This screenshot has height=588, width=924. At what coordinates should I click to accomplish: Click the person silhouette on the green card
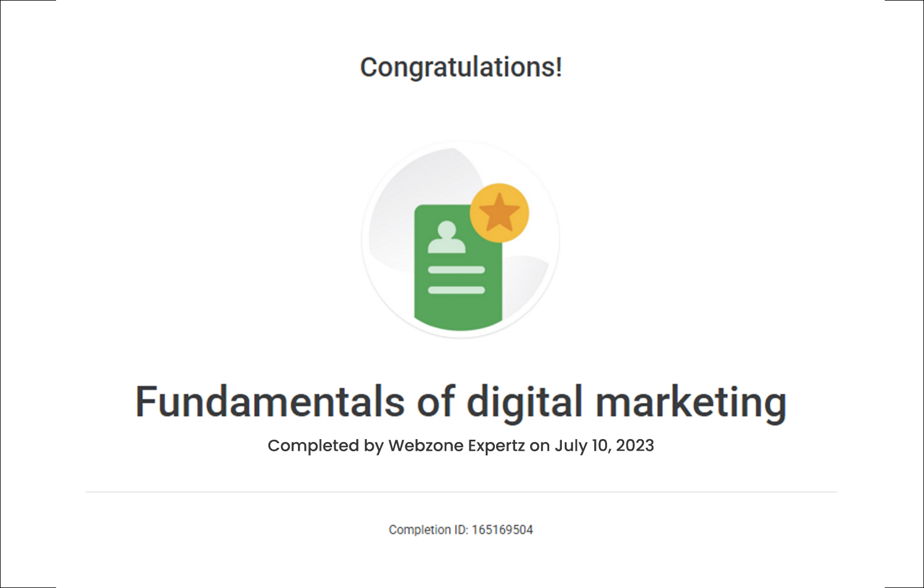coord(446,238)
